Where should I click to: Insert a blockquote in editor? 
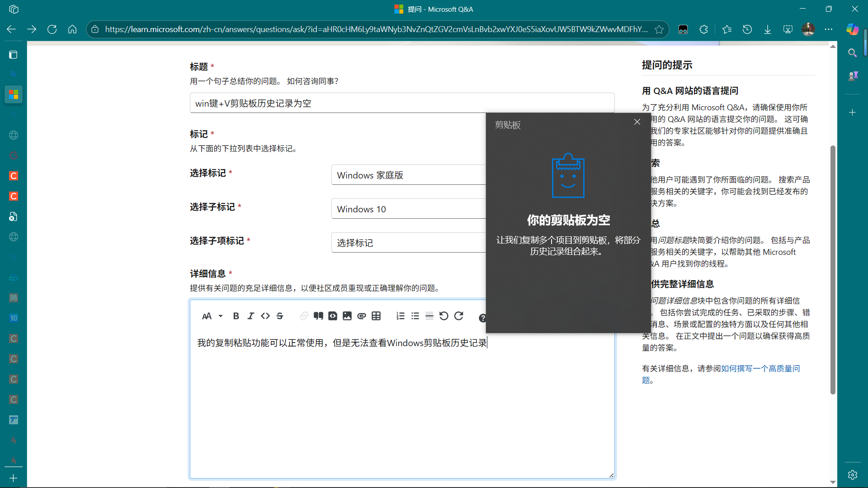pyautogui.click(x=318, y=316)
